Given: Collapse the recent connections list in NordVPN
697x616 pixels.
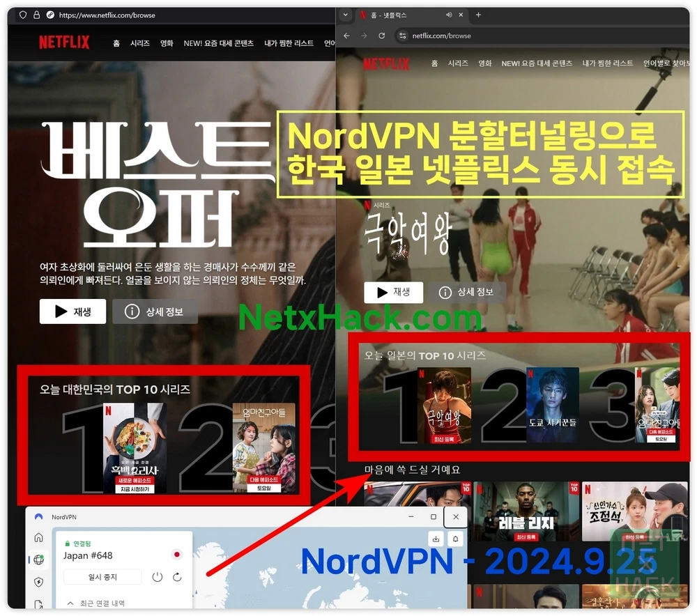Looking at the screenshot, I should (x=70, y=603).
